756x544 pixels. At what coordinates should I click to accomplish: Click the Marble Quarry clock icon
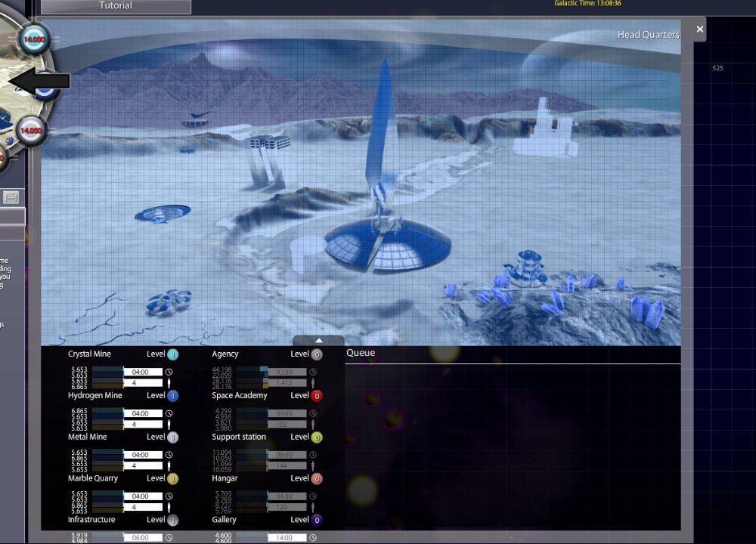169,496
